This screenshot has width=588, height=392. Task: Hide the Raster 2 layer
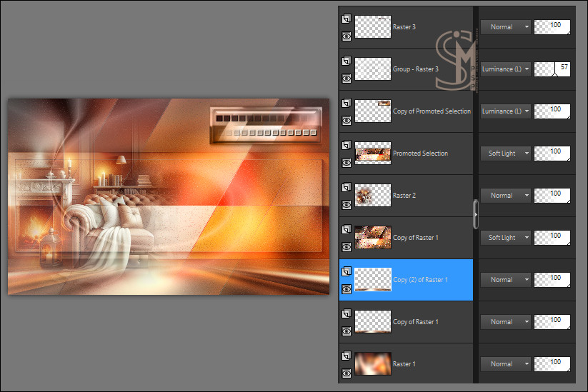pyautogui.click(x=346, y=204)
